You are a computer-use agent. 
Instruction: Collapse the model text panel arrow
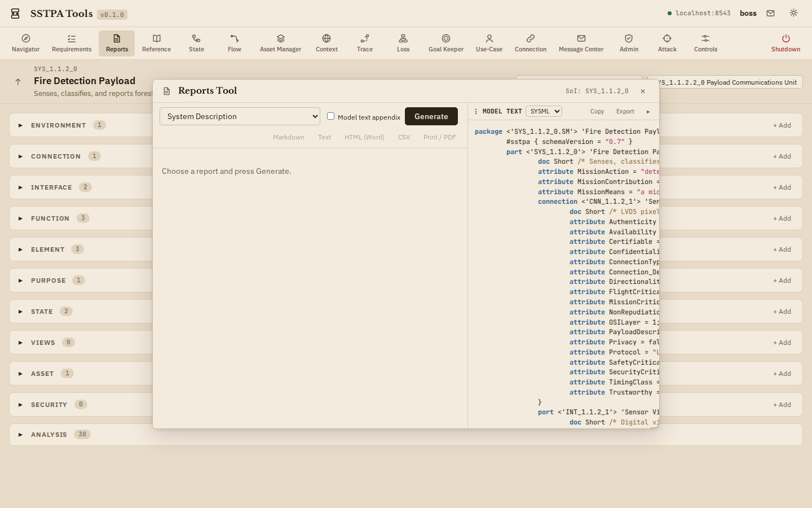(648, 111)
